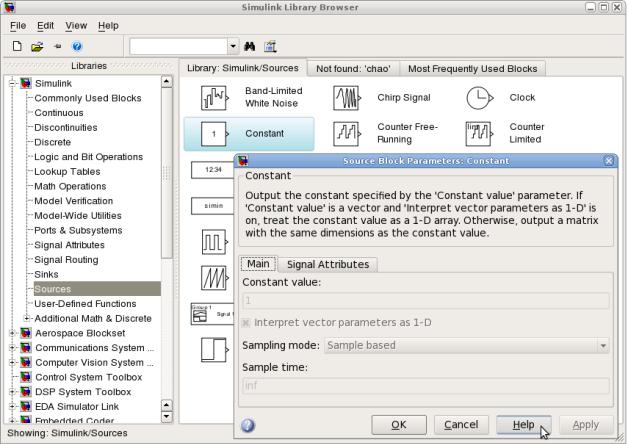The height and width of the screenshot is (444, 627).
Task: Open the Not found: 'chao' tab
Action: [x=353, y=69]
